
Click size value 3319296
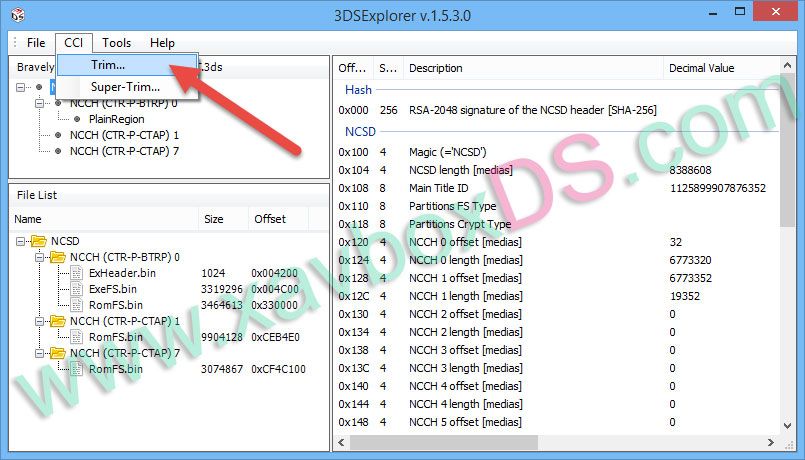[x=222, y=289]
